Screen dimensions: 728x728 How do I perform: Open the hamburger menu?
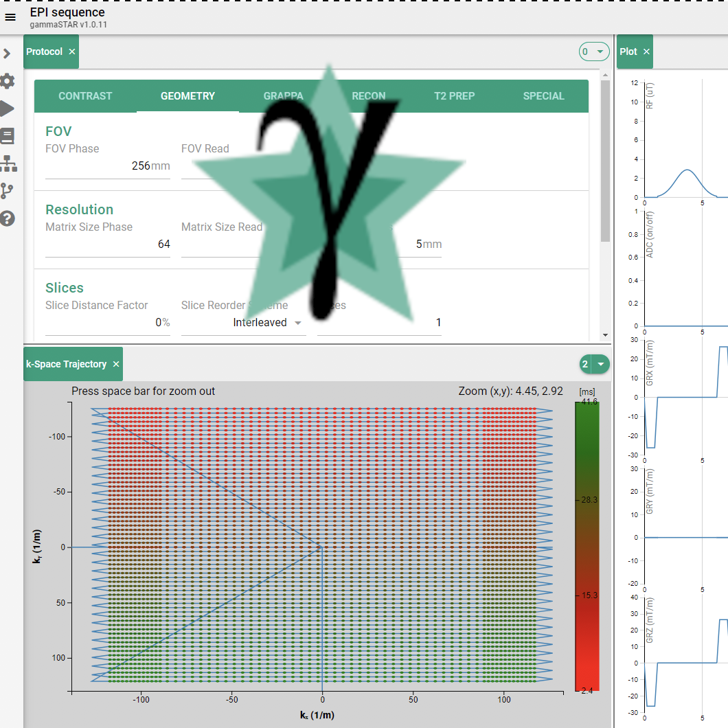click(x=10, y=17)
